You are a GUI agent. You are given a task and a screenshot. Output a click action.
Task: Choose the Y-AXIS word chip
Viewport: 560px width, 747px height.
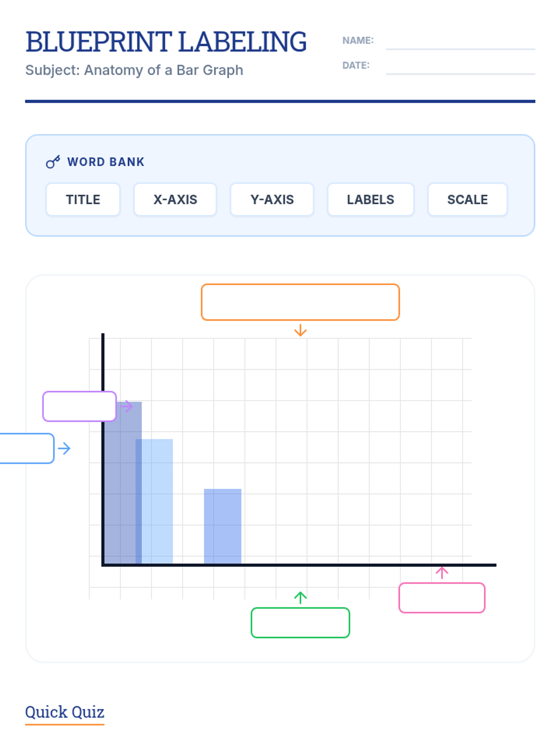click(x=272, y=199)
